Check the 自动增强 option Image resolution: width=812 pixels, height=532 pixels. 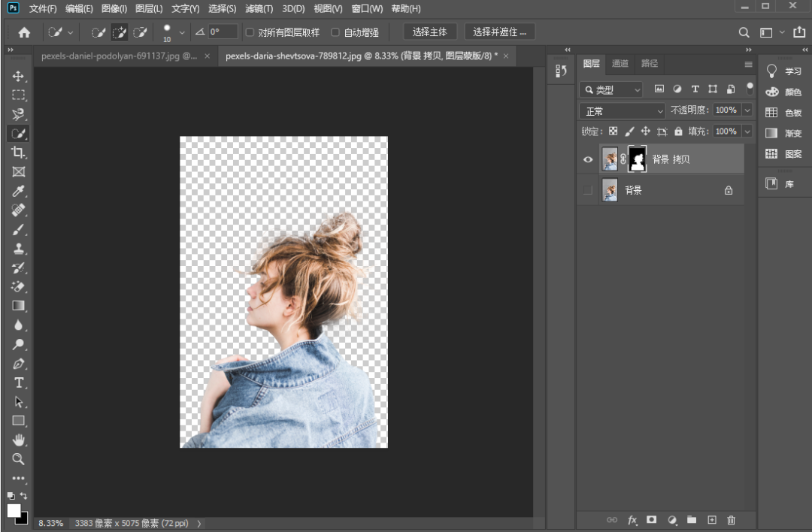tap(336, 32)
